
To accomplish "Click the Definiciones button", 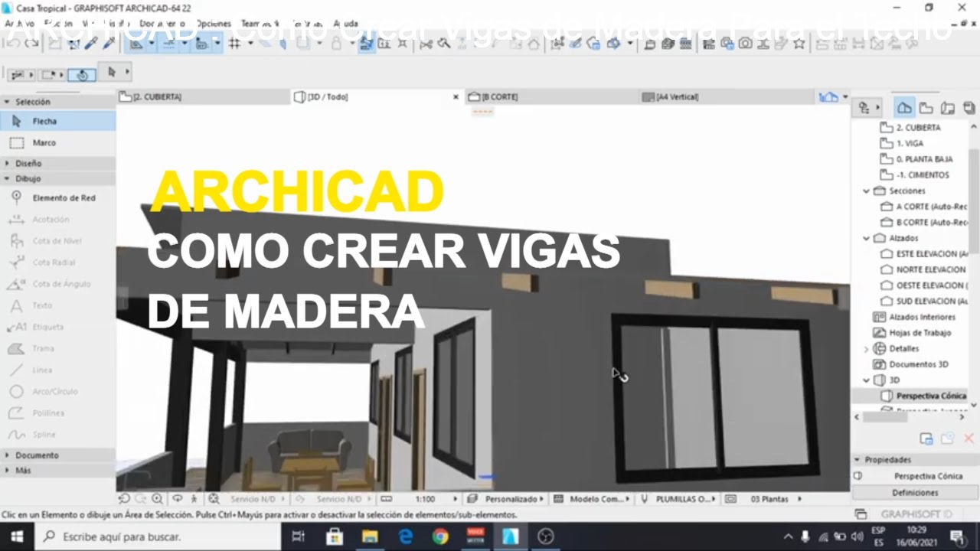I will click(x=915, y=493).
